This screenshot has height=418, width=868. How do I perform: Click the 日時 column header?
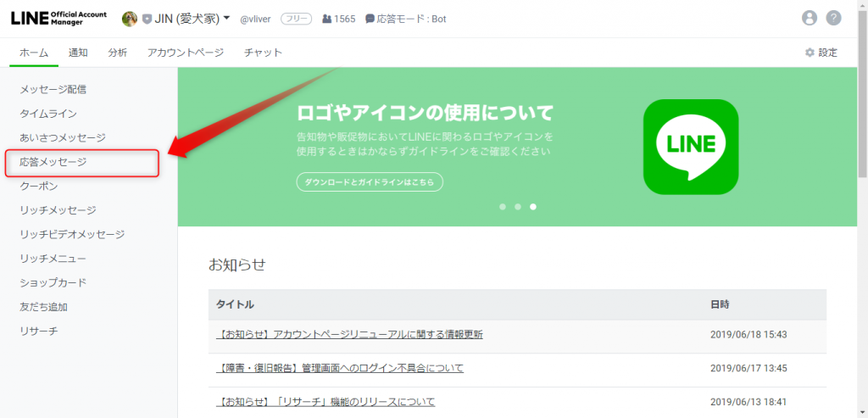pyautogui.click(x=720, y=304)
